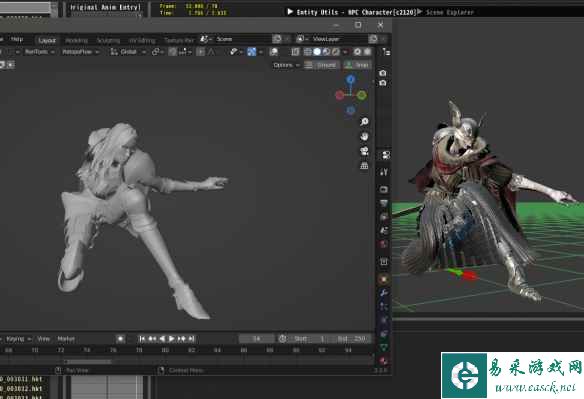Open the object visibility filter dropdown
Viewport: 584px width, 399px height.
(235, 52)
